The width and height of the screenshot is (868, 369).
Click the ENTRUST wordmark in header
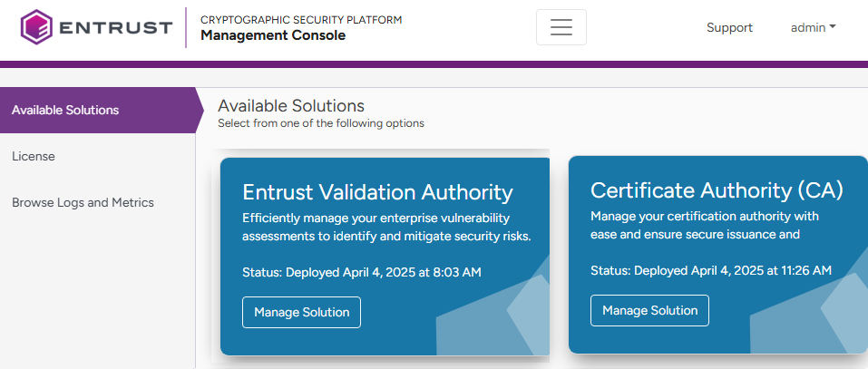click(115, 27)
